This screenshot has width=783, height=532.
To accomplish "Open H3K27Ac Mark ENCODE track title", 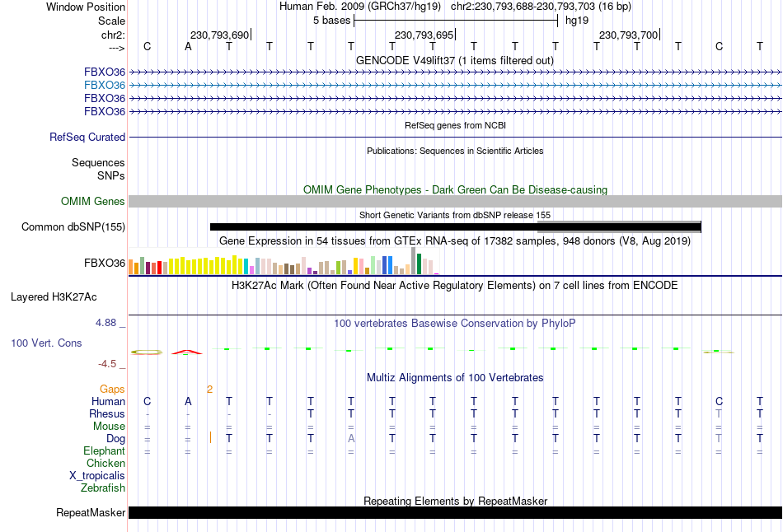I will (x=455, y=286).
